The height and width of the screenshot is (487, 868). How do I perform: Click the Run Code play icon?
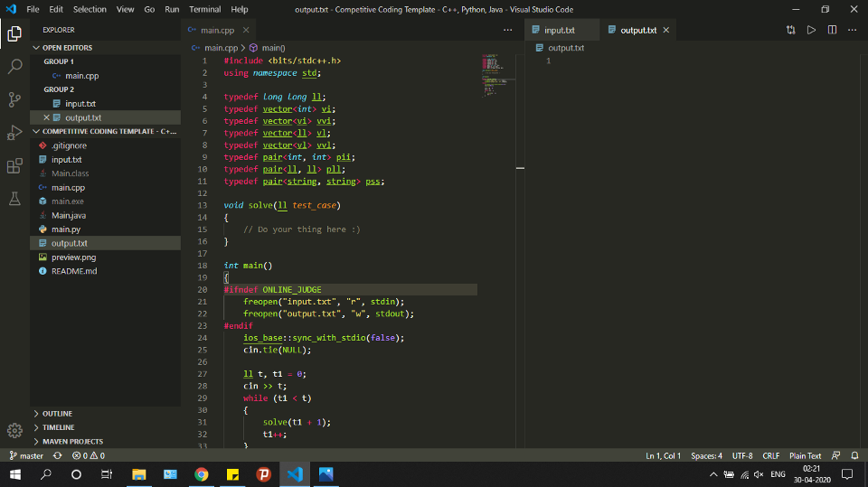coord(811,30)
